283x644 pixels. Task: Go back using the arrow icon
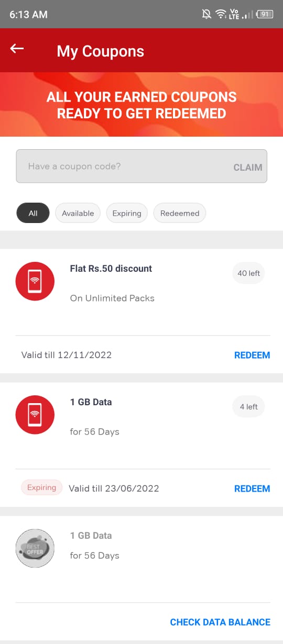(x=17, y=49)
